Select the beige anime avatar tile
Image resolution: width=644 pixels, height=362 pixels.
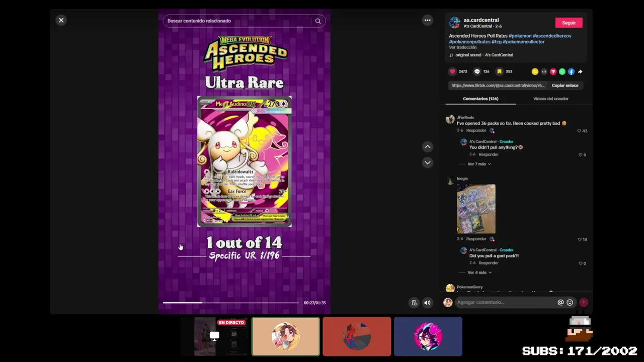(285, 336)
